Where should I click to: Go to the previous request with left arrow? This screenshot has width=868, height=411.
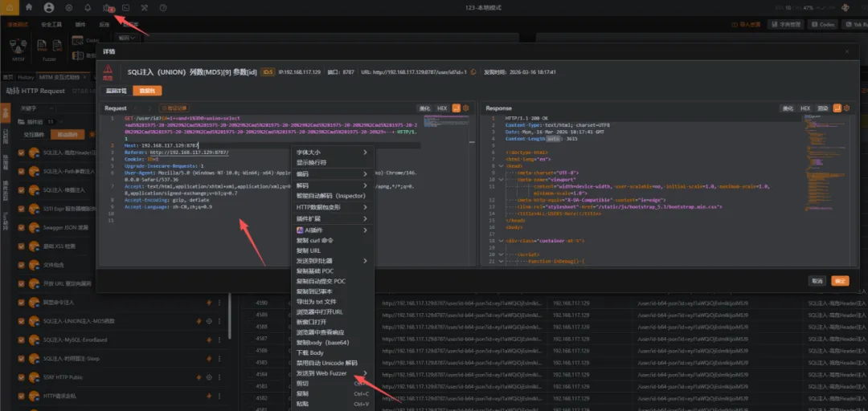136,108
